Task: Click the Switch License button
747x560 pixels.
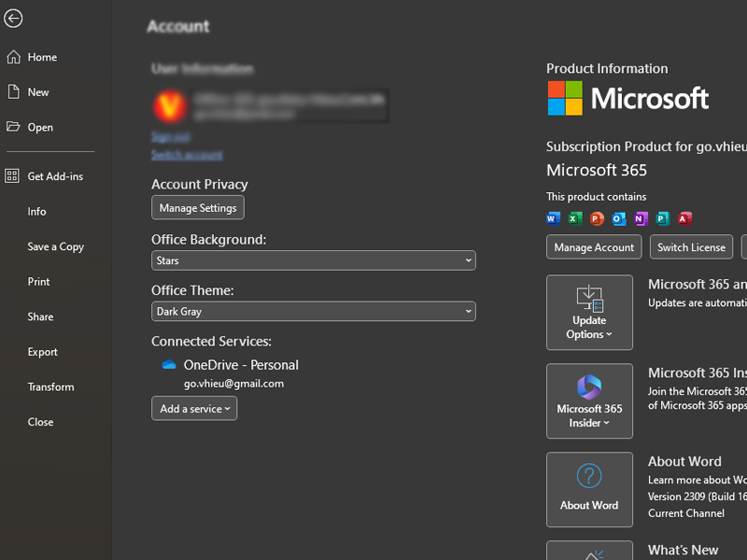Action: point(691,247)
